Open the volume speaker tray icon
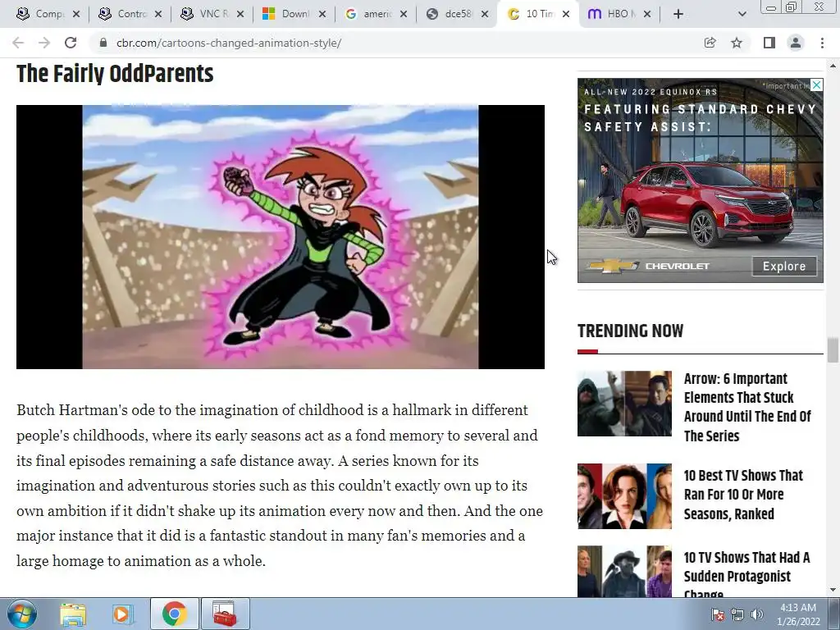 pos(757,614)
